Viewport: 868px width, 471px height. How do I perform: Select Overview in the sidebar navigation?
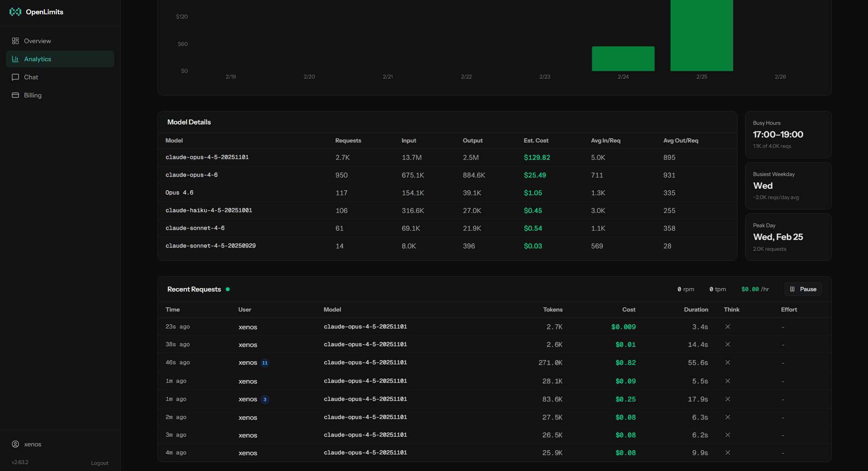[37, 40]
